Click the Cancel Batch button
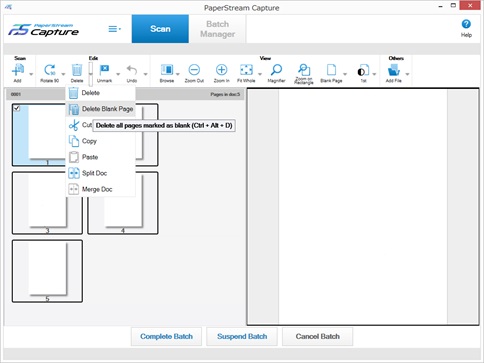The image size is (484, 363). point(317,336)
